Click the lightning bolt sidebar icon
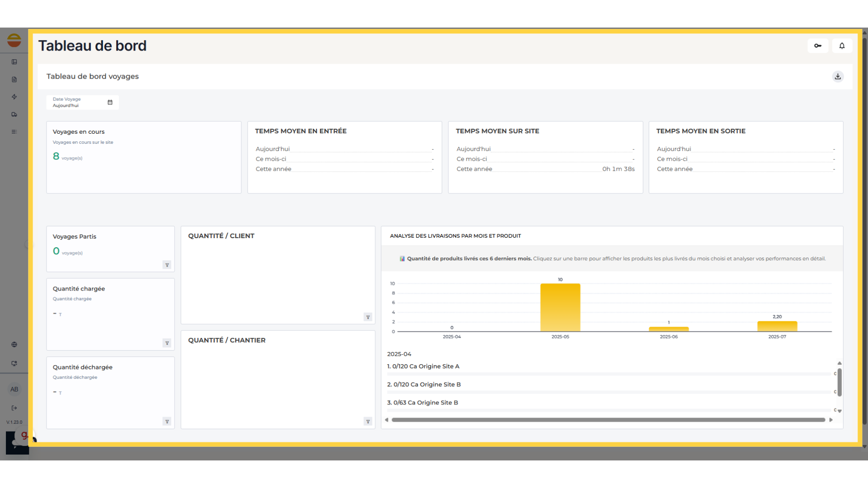 (x=14, y=97)
